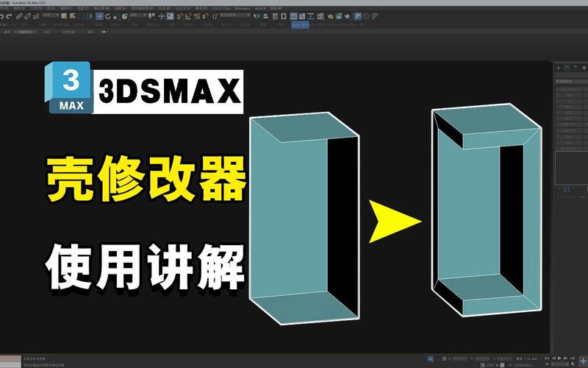
Task: Open the reference coordinate system dropdown
Action: (x=138, y=15)
